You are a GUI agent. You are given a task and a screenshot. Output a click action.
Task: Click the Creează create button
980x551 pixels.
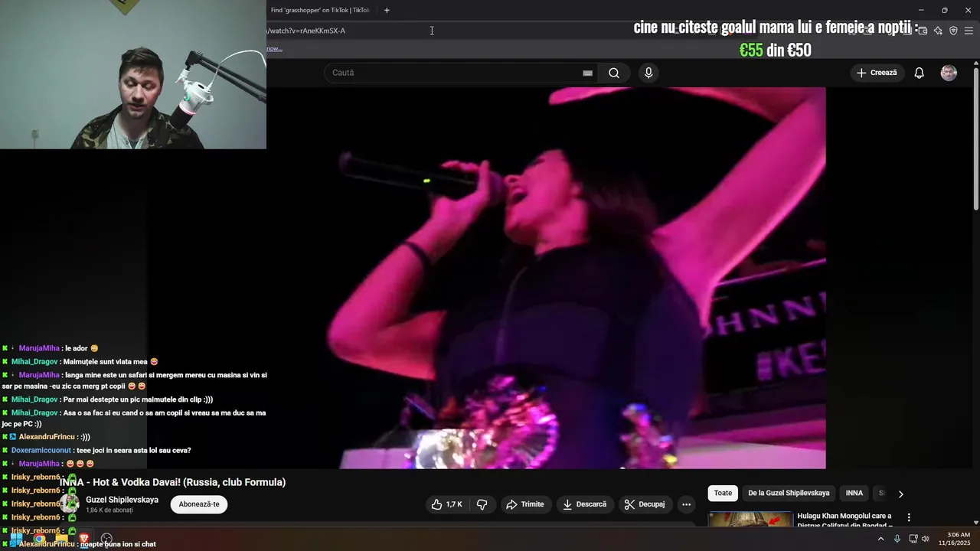click(877, 73)
